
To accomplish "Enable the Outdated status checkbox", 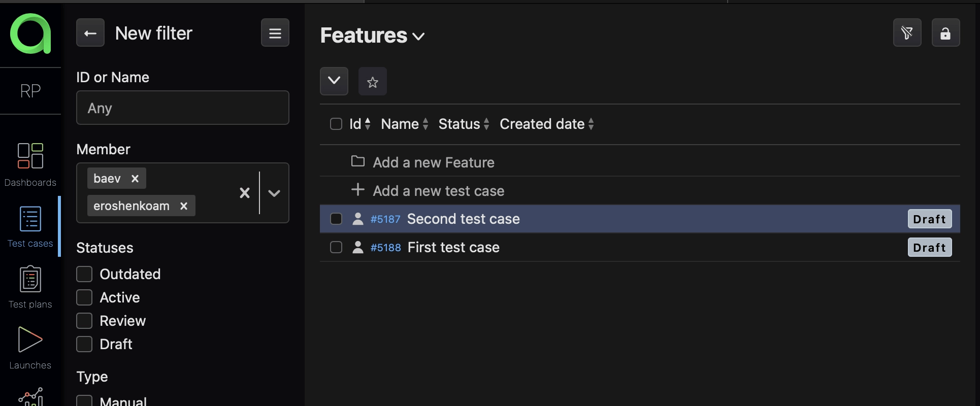I will coord(84,274).
